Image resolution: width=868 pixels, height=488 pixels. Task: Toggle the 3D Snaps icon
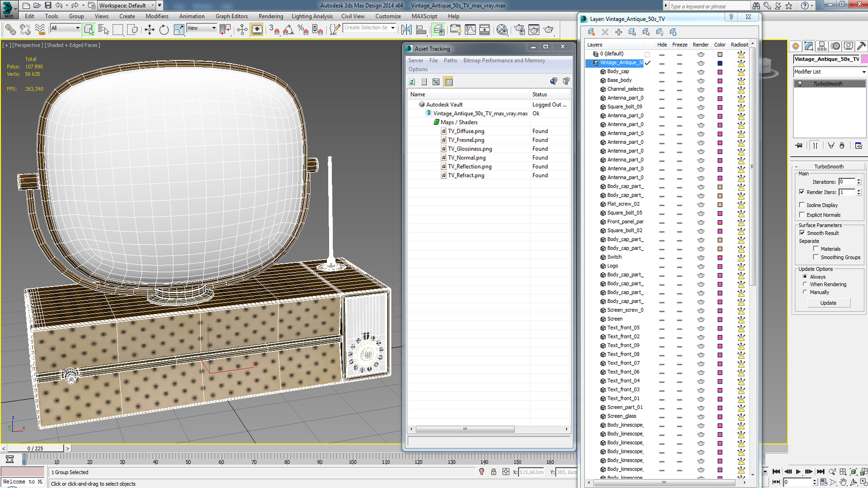coord(274,30)
